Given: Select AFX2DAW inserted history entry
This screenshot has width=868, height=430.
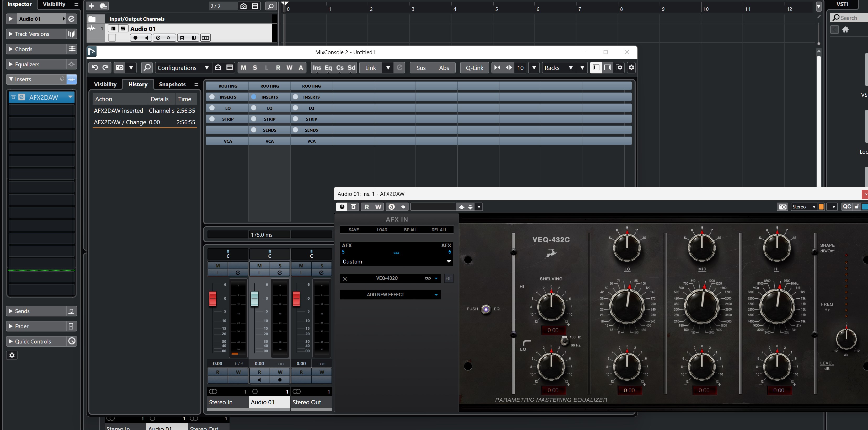Looking at the screenshot, I should 118,110.
